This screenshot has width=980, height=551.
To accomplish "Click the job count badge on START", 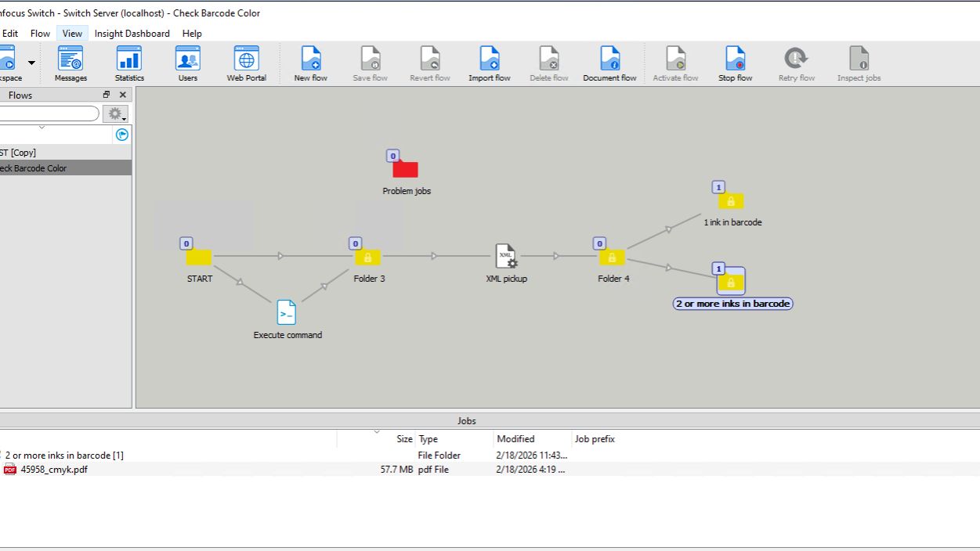I will coord(186,243).
